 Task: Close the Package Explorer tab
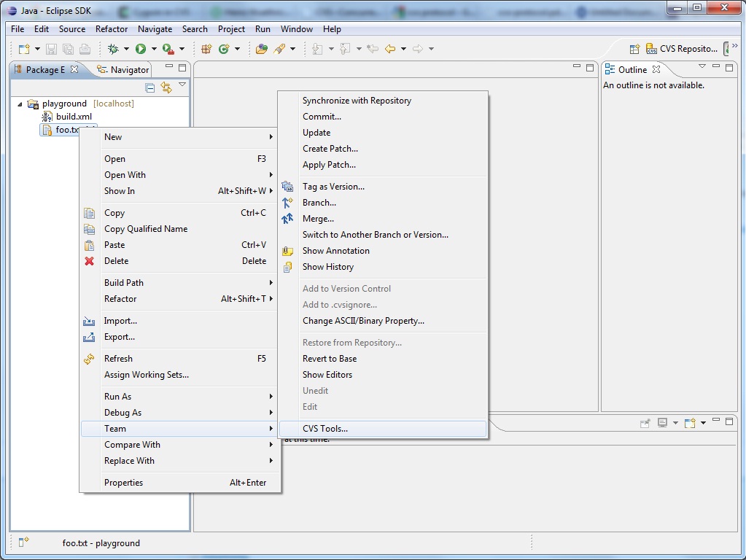(x=74, y=69)
